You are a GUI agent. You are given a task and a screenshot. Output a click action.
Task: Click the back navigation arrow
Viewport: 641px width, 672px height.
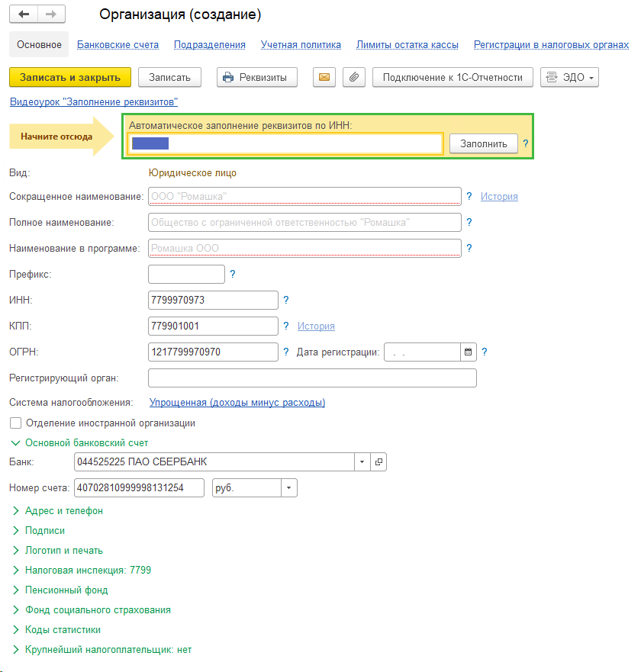point(24,14)
